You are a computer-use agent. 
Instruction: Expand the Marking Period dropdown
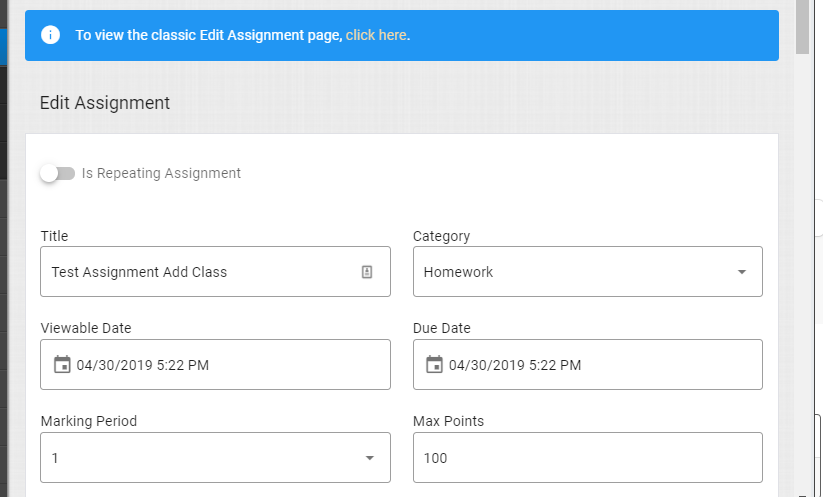coord(215,457)
